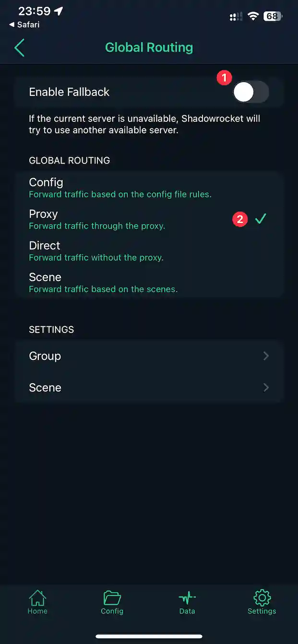Tap the green Proxy checkmark
The width and height of the screenshot is (298, 644).
point(261,219)
